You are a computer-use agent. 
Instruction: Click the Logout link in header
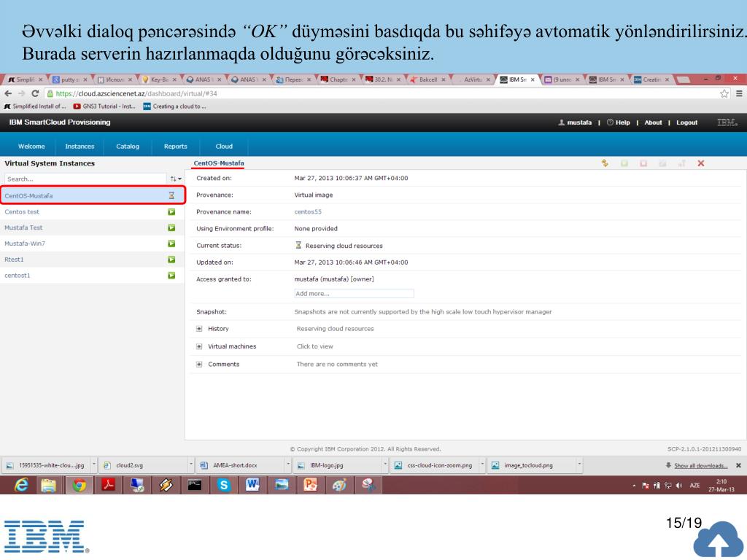click(686, 122)
